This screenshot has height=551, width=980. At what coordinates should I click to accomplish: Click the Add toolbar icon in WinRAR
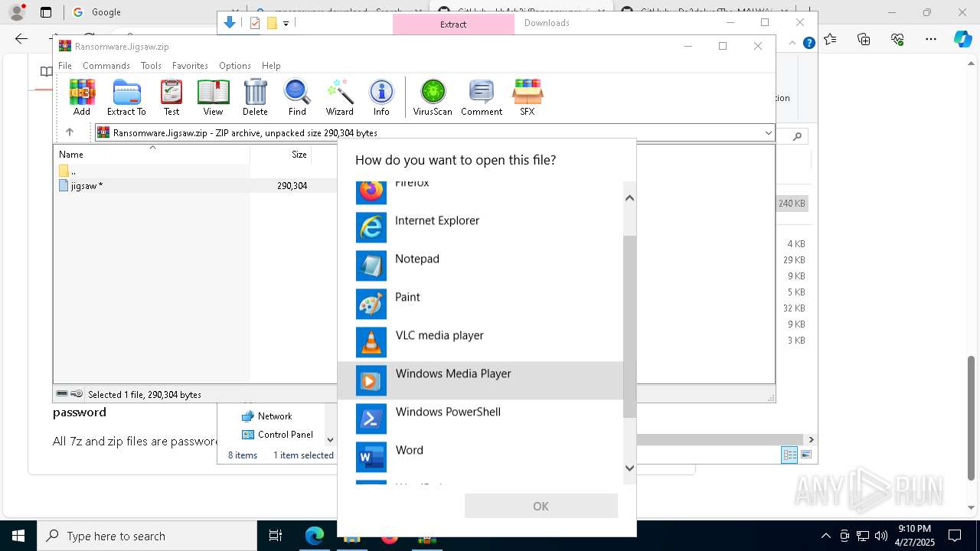pos(82,97)
